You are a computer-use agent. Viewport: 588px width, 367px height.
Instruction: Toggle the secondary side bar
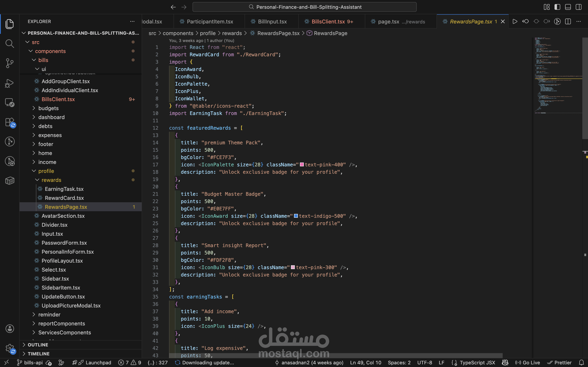(x=579, y=7)
